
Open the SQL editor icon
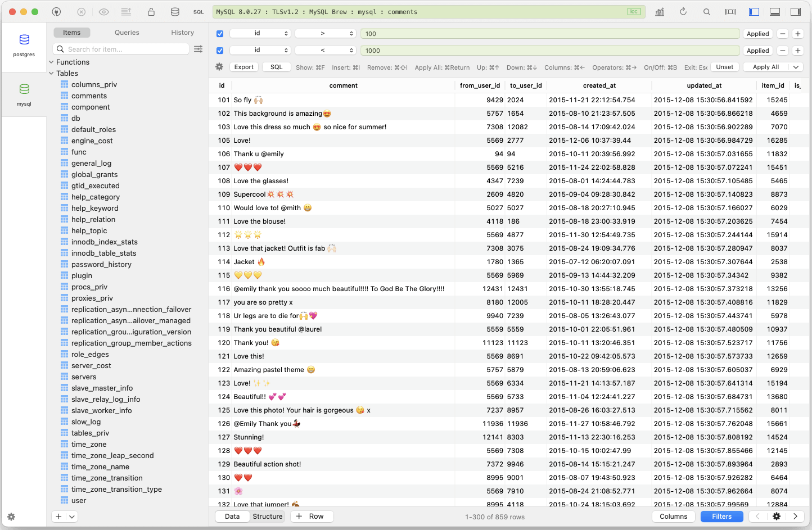(x=199, y=12)
